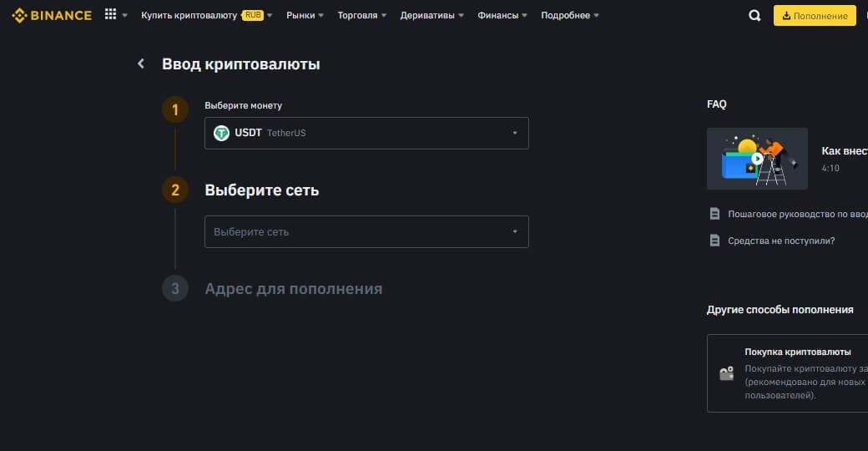Screen dimensions: 868x451
Task: Click the Покупка криптовалюты wallet icon
Action: coord(726,373)
